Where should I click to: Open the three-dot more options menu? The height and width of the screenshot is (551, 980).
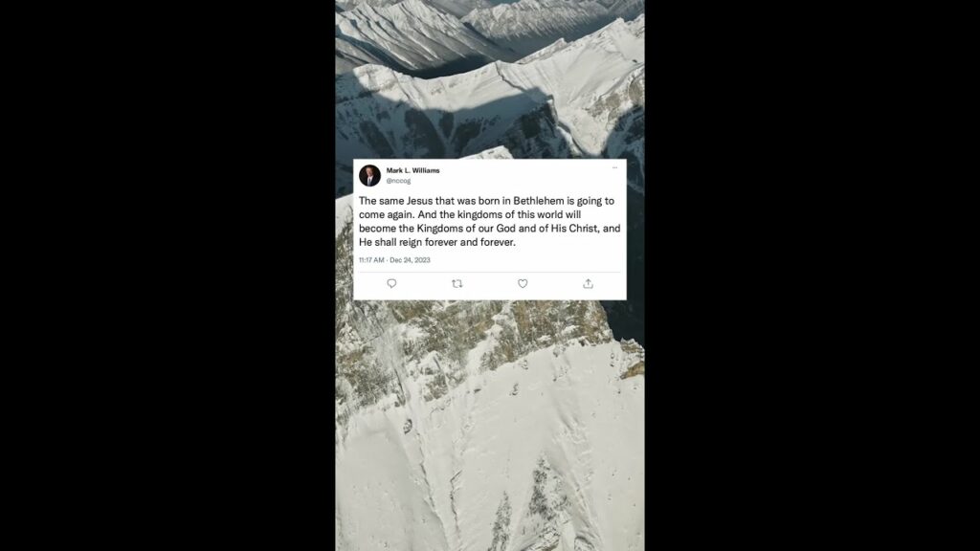(615, 167)
